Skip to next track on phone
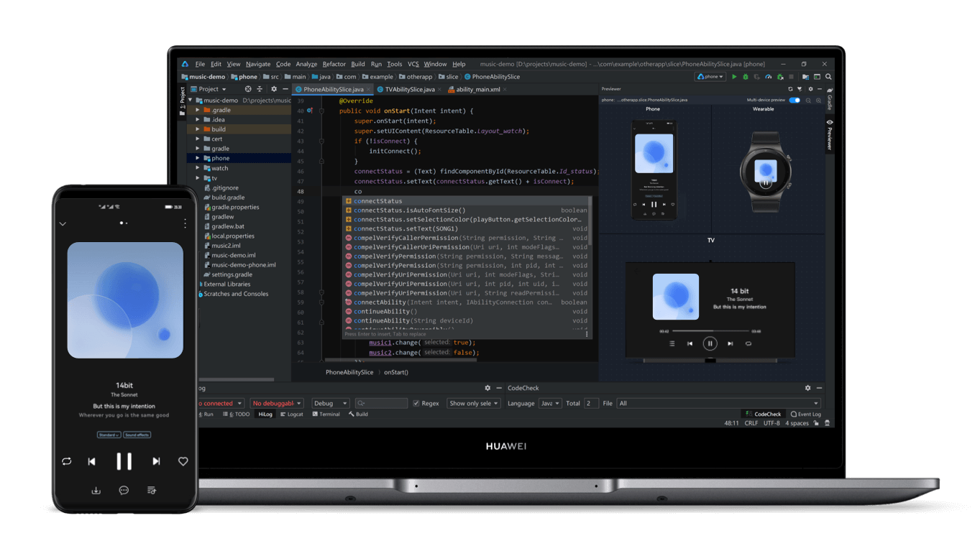This screenshot has width=980, height=546. [x=156, y=461]
